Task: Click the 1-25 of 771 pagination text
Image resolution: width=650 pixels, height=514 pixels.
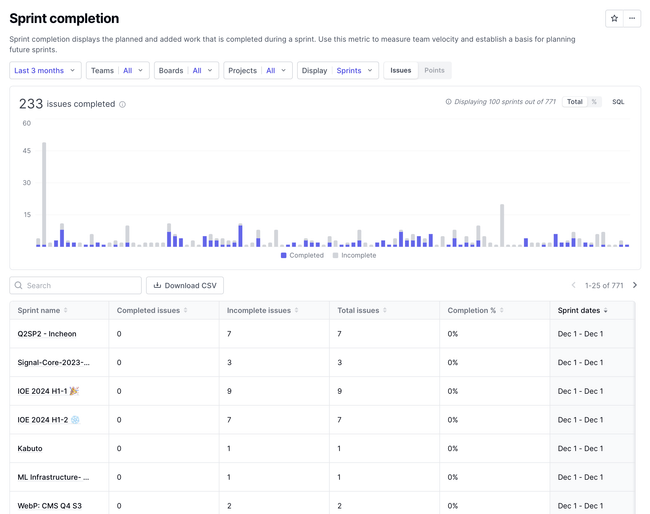Action: (604, 285)
